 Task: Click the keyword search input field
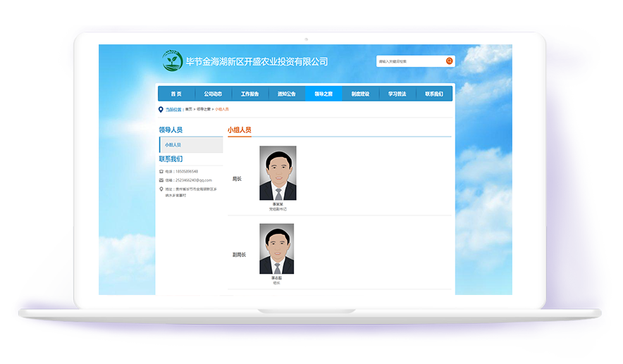coord(410,61)
